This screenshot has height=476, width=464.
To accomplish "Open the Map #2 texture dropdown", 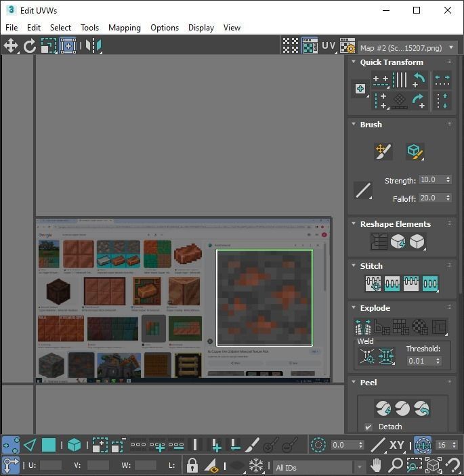I will [408, 48].
